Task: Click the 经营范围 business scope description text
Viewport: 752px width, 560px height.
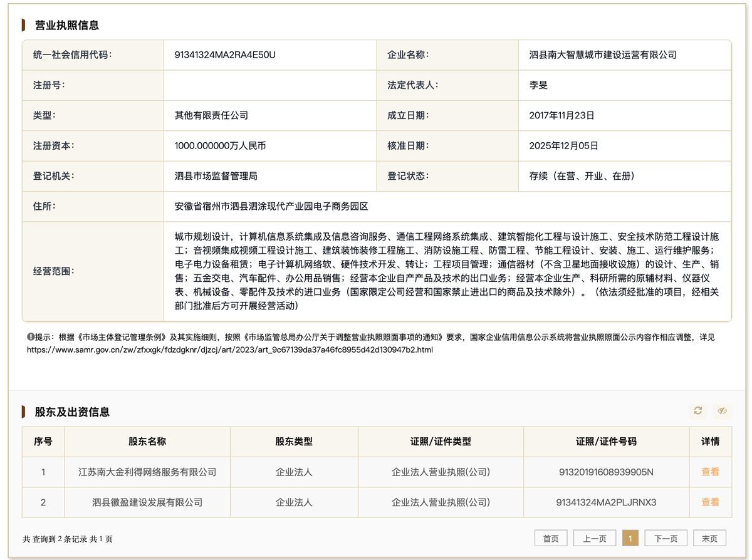Action: pyautogui.click(x=447, y=271)
